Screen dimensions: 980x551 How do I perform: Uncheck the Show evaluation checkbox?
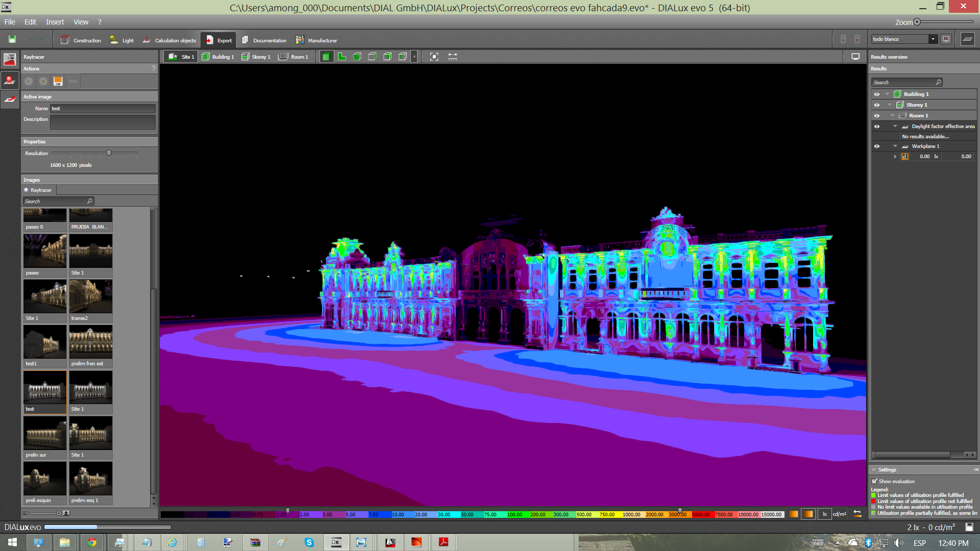coord(874,481)
